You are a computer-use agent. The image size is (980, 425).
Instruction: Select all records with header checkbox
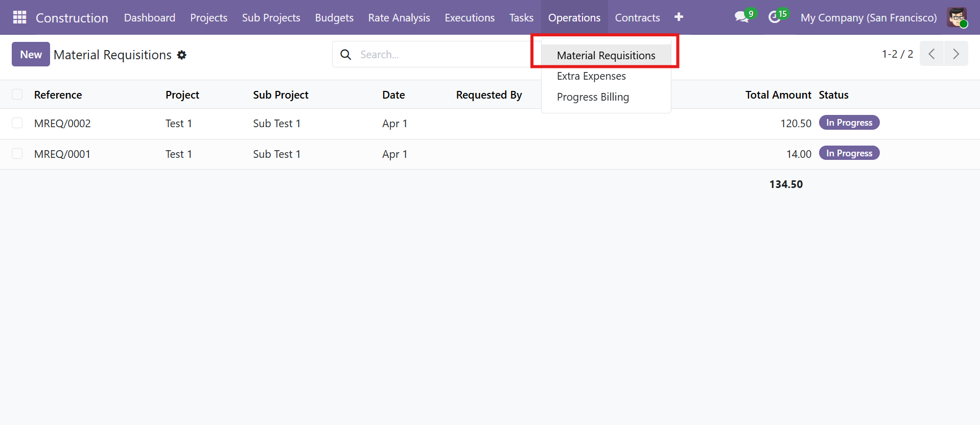pyautogui.click(x=17, y=95)
